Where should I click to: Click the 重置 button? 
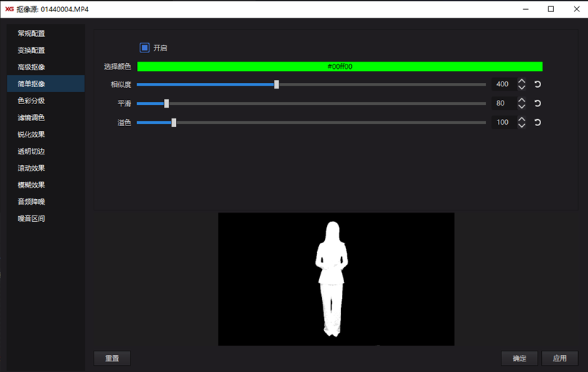(112, 358)
